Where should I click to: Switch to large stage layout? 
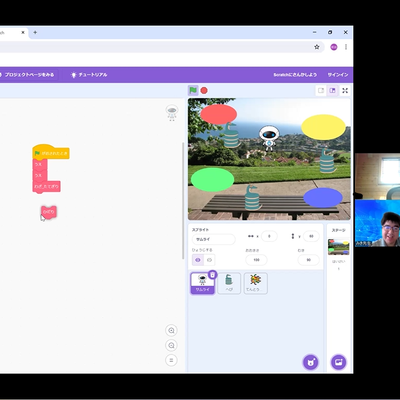[332, 90]
